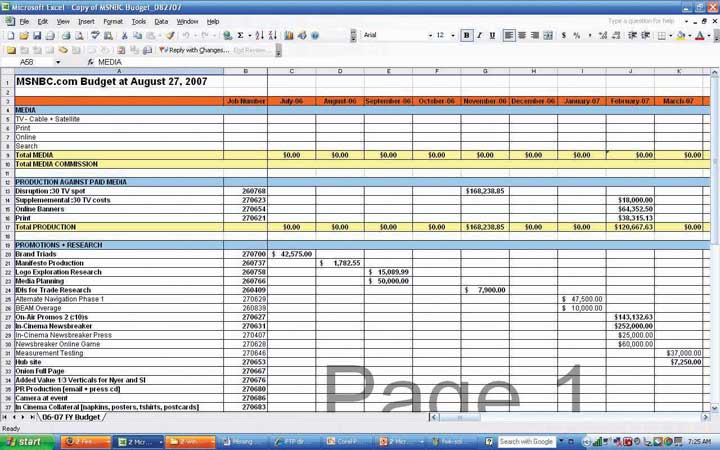720x450 pixels.
Task: Apply Currency Style dollar icon
Action: point(563,35)
